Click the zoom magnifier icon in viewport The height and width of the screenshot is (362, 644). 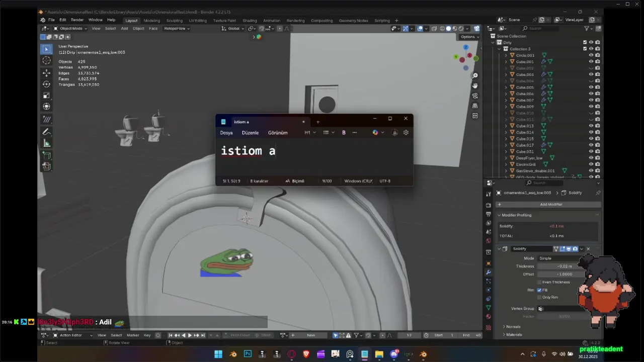(x=475, y=75)
